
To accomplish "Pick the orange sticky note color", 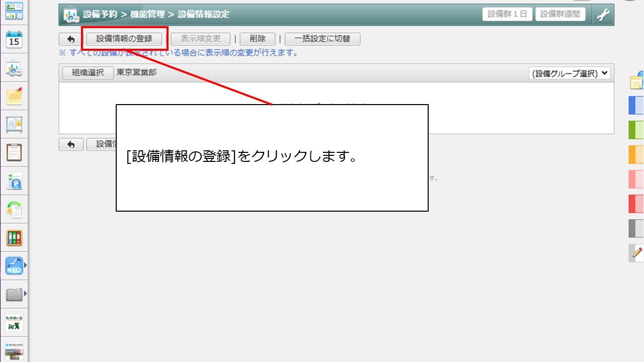I will point(636,154).
